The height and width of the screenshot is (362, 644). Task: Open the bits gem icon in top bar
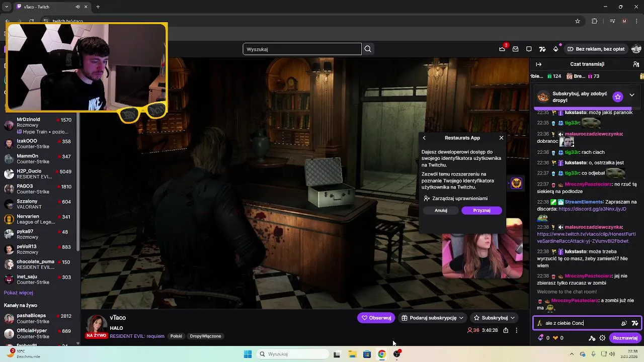click(555, 49)
